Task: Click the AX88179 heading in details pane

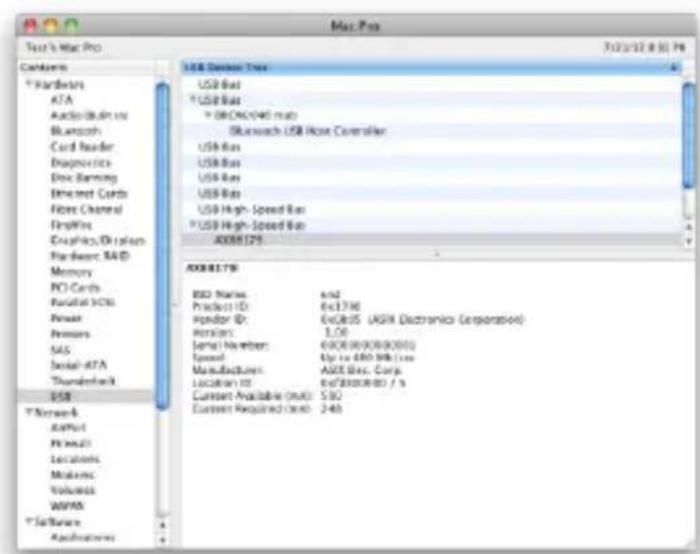Action: click(212, 268)
